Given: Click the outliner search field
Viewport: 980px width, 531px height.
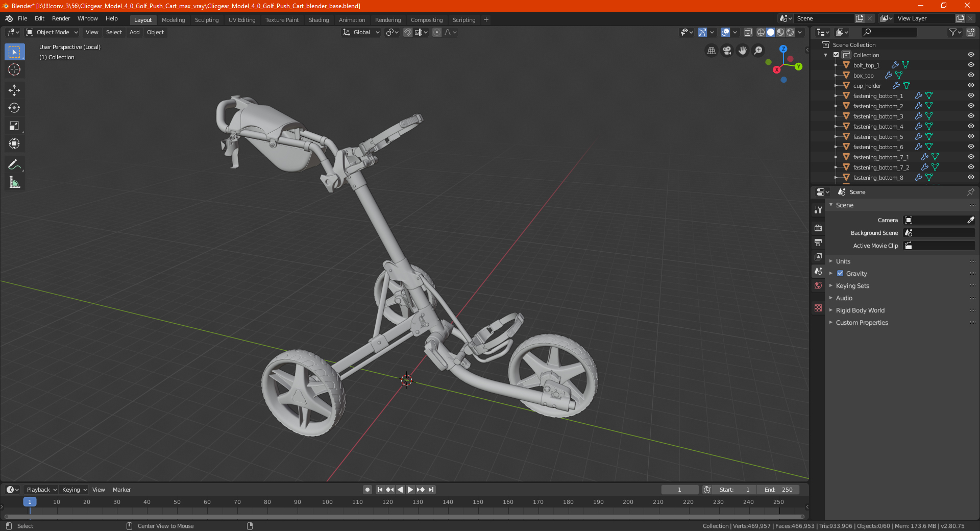Looking at the screenshot, I should point(889,32).
